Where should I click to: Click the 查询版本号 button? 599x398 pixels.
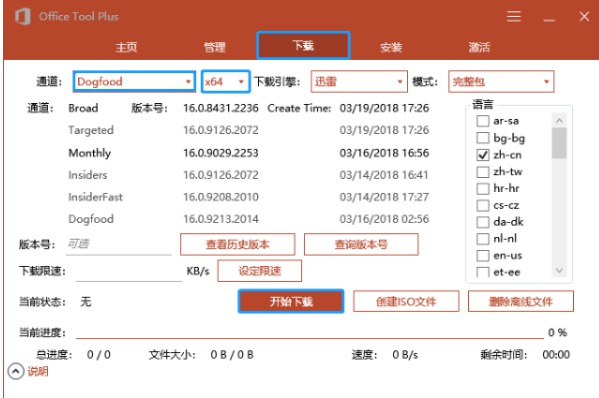361,244
